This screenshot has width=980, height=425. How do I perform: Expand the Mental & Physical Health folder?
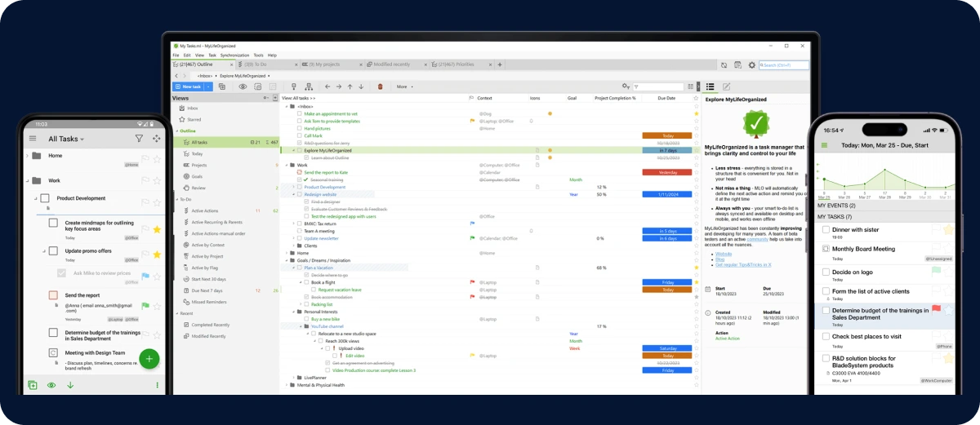pyautogui.click(x=287, y=385)
